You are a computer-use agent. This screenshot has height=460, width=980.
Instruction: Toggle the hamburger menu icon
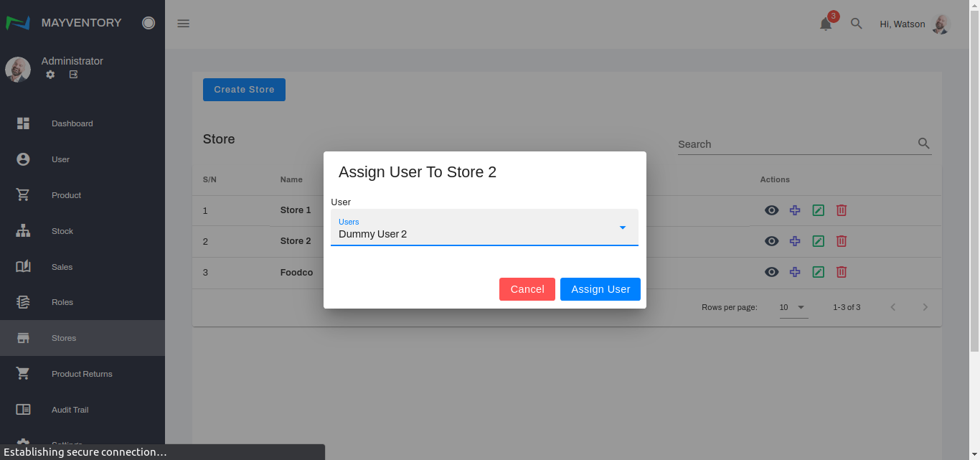tap(184, 24)
